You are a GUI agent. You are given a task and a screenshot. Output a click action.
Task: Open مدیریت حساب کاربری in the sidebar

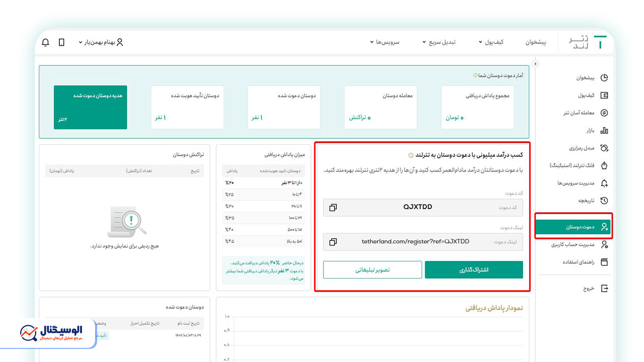click(573, 244)
